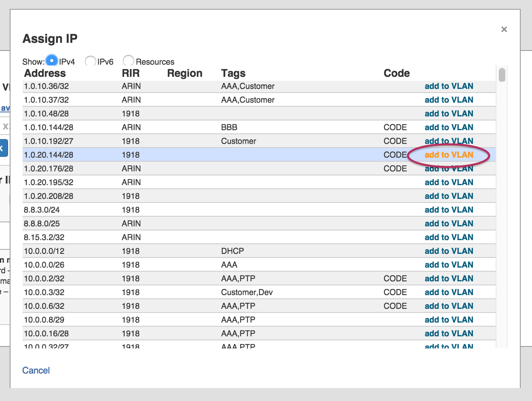The height and width of the screenshot is (401, 532).
Task: Add 8.8.8.0/25 to VLAN
Action: tap(449, 224)
